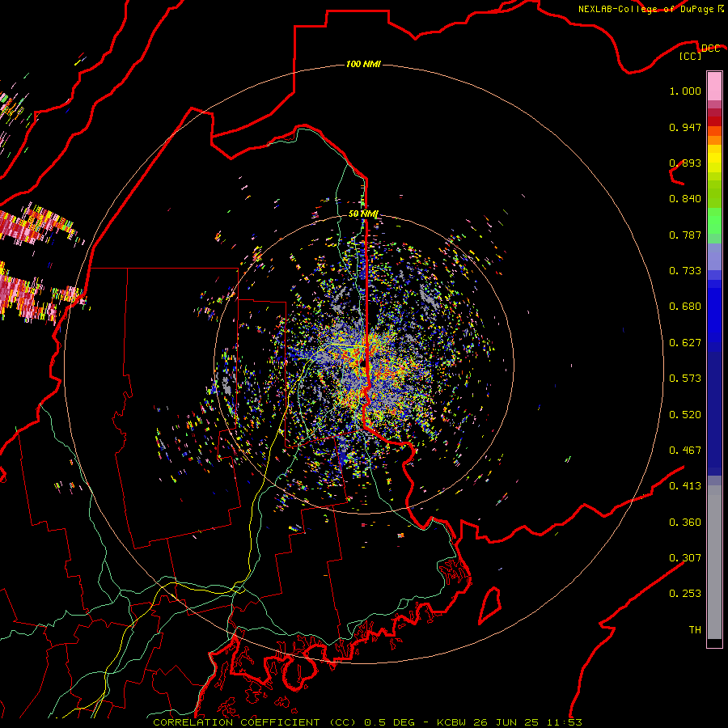Select the 0.413 legend value
This screenshot has height=728, width=728.
tap(685, 486)
